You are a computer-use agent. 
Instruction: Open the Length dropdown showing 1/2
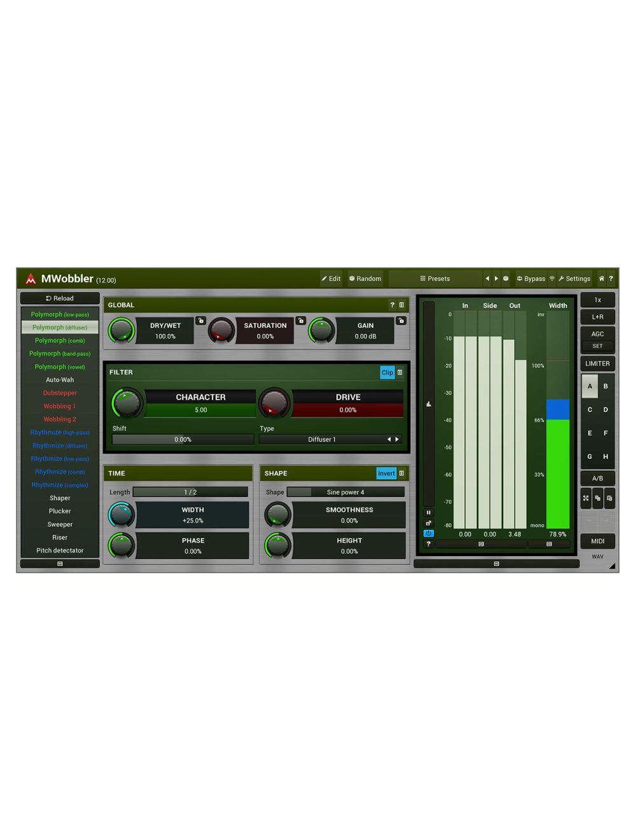[191, 492]
